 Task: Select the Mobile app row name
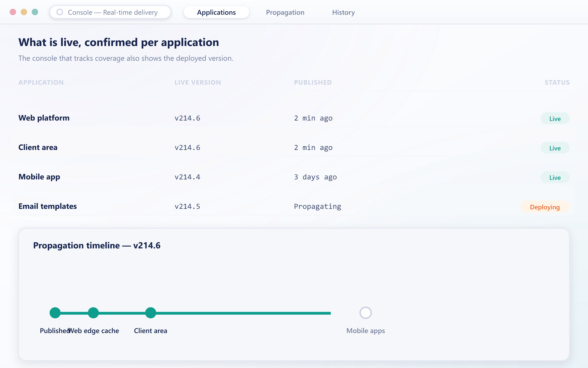coord(39,177)
